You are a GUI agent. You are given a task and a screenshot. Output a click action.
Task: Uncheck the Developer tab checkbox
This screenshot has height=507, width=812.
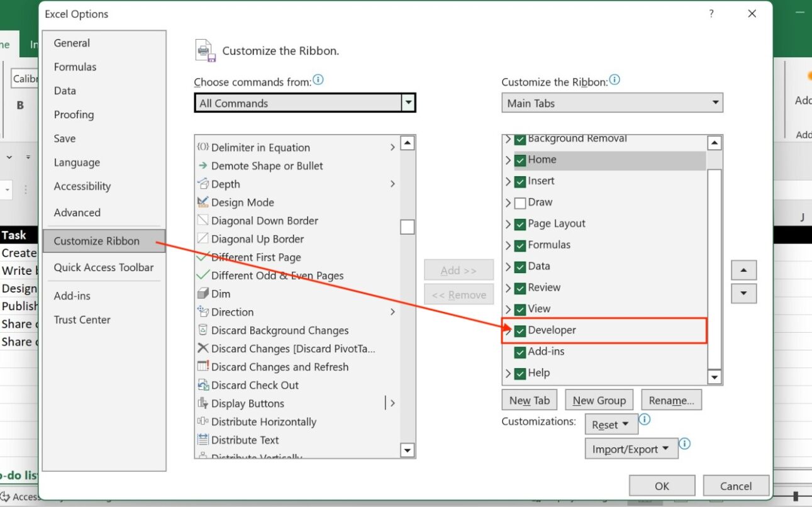(x=520, y=330)
